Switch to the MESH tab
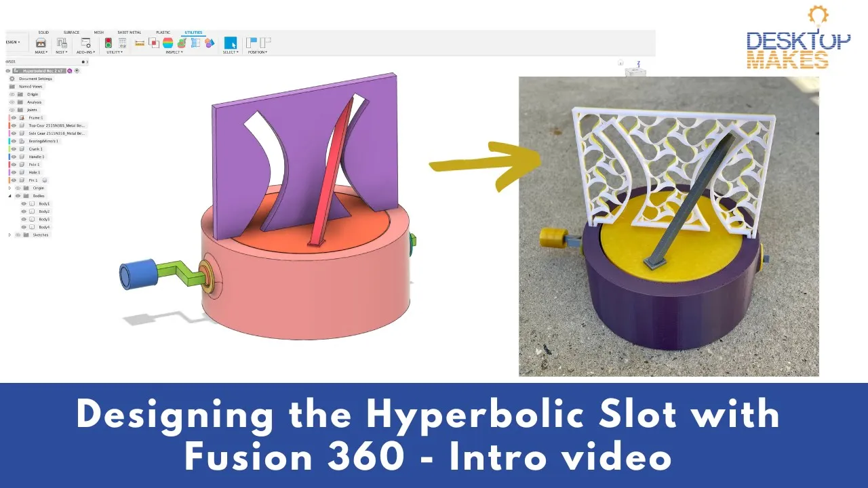868x488 pixels. [99, 33]
